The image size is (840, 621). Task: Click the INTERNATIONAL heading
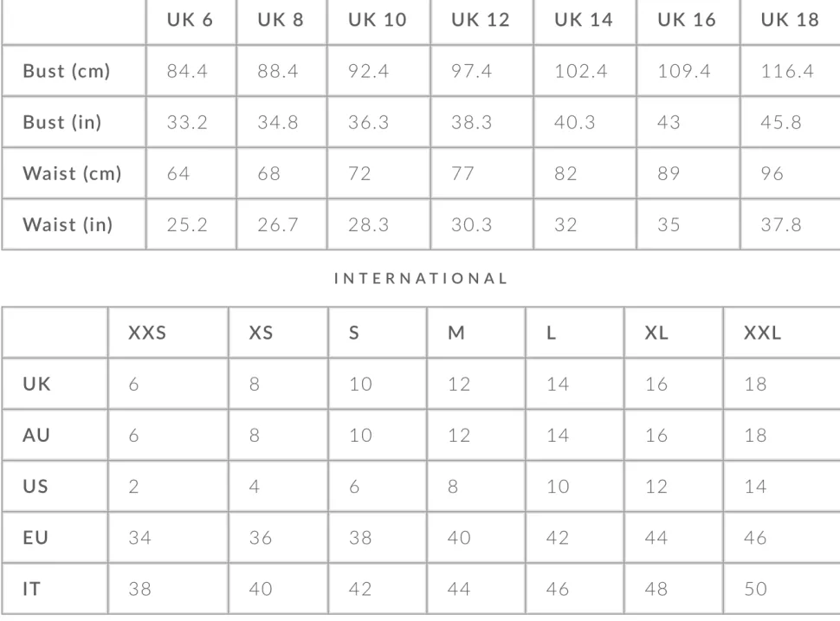pos(421,279)
